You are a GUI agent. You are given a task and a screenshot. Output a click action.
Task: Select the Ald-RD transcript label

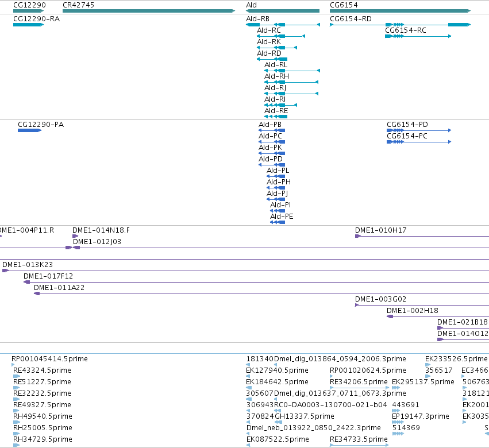[x=269, y=53]
